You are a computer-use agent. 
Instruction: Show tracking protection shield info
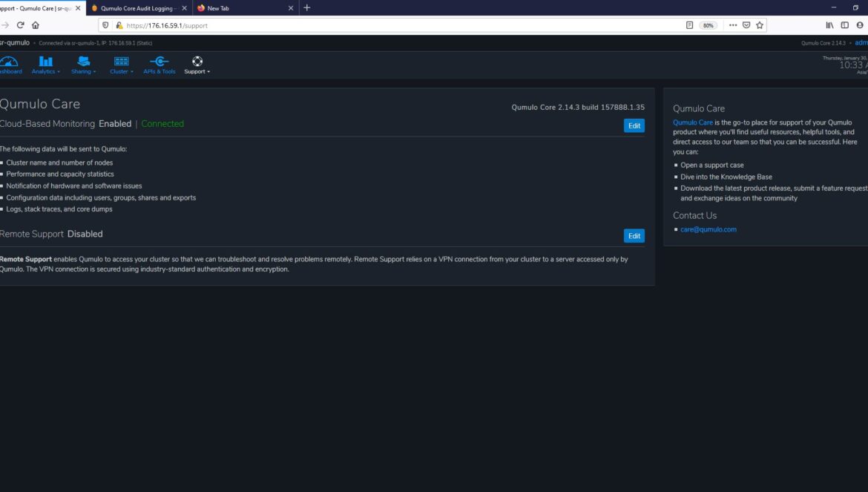[x=105, y=25]
